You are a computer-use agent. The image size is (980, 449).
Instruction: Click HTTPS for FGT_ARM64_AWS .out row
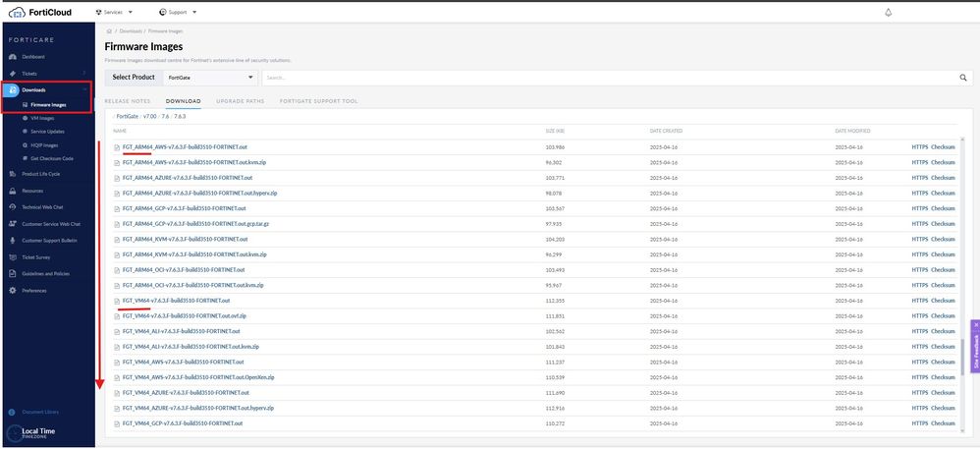click(919, 147)
